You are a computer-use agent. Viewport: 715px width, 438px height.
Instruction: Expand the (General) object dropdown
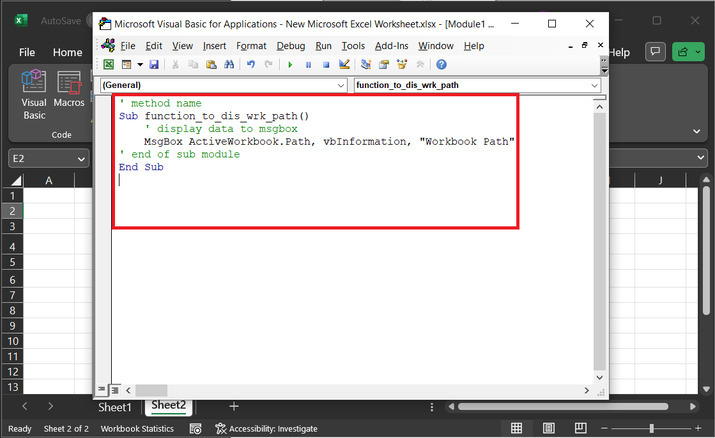pos(342,86)
